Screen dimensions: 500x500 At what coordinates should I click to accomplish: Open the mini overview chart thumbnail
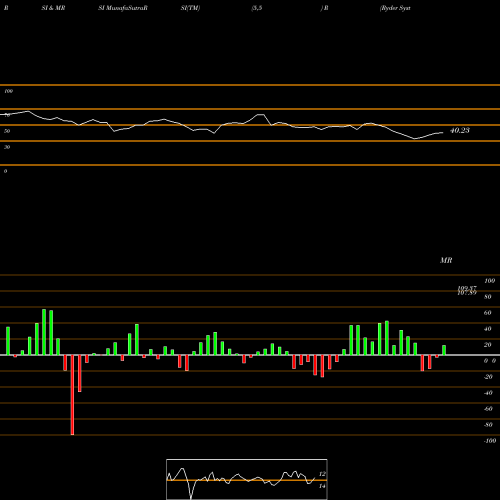[x=247, y=479]
